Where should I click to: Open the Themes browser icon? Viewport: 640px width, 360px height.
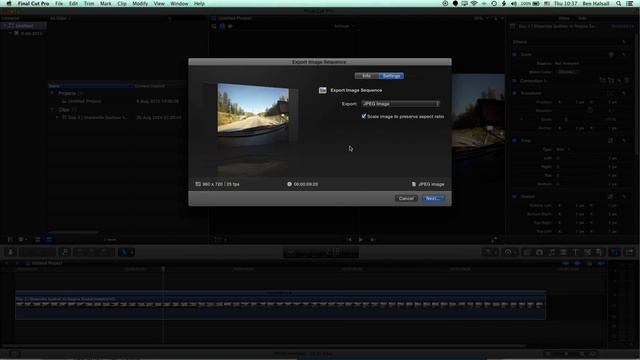coord(599,252)
